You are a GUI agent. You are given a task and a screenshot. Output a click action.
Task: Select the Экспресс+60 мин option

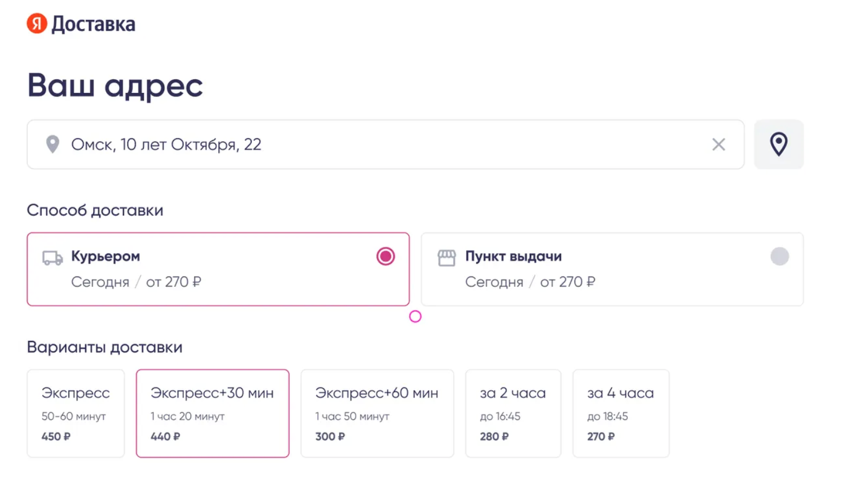click(x=377, y=413)
